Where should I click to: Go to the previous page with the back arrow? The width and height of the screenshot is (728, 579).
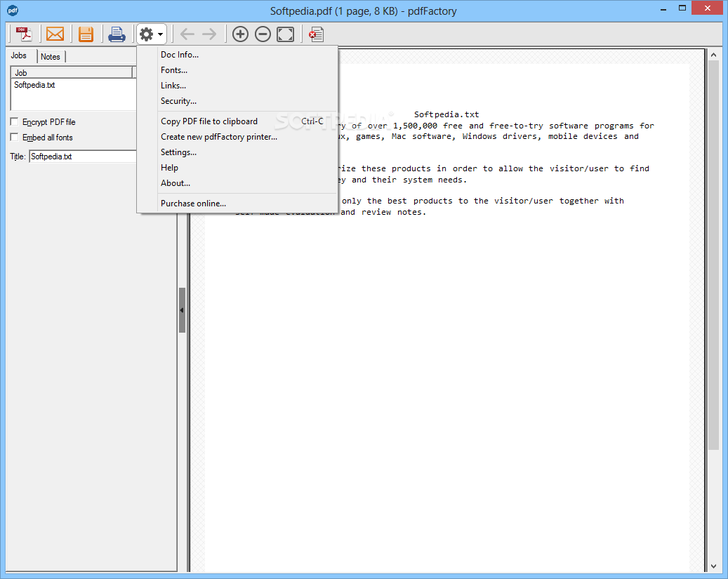(x=187, y=34)
